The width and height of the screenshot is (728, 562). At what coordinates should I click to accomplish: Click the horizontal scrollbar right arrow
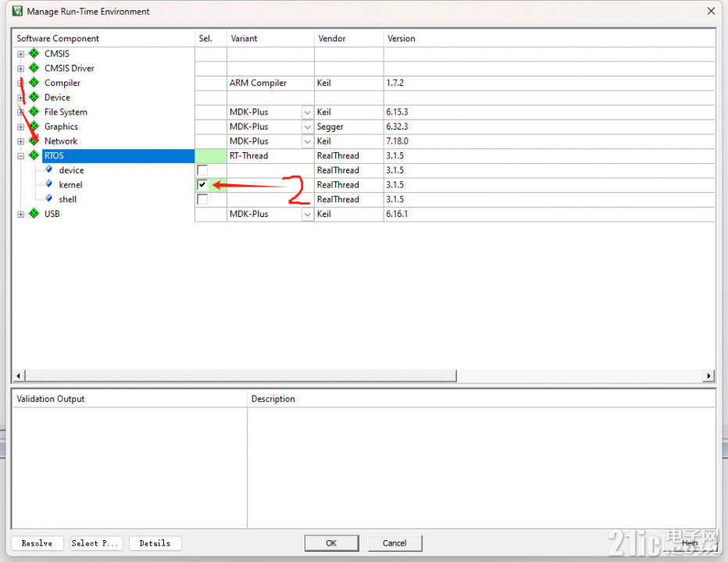(x=708, y=375)
